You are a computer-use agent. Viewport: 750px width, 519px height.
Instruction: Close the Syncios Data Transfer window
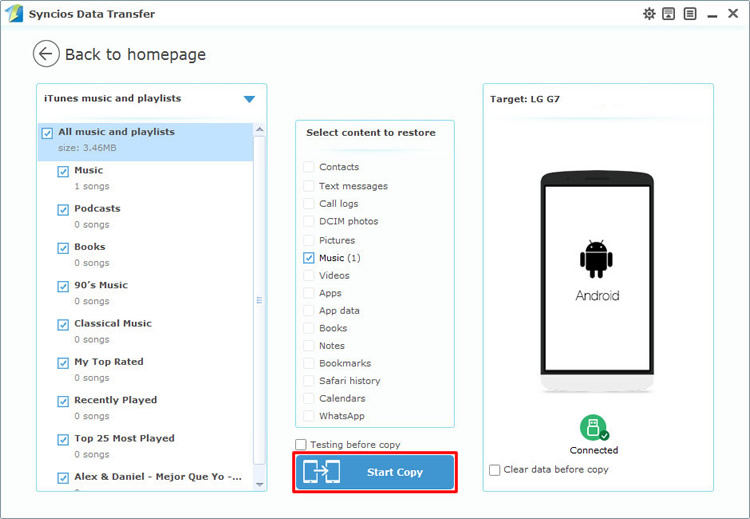point(733,13)
